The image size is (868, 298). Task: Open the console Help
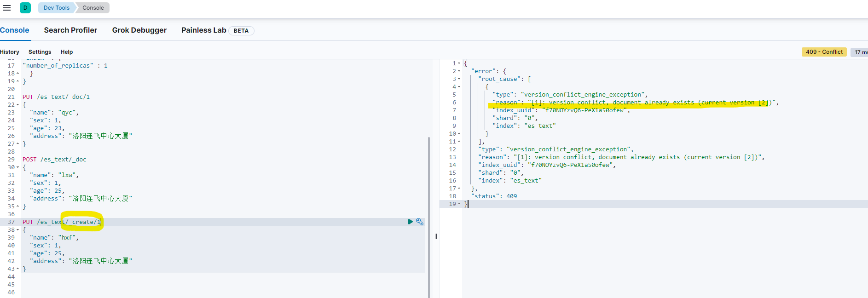pos(67,52)
